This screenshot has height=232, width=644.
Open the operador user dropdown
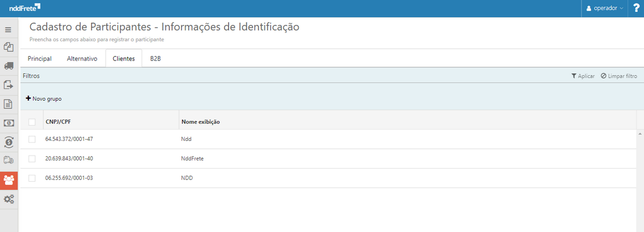[x=605, y=8]
